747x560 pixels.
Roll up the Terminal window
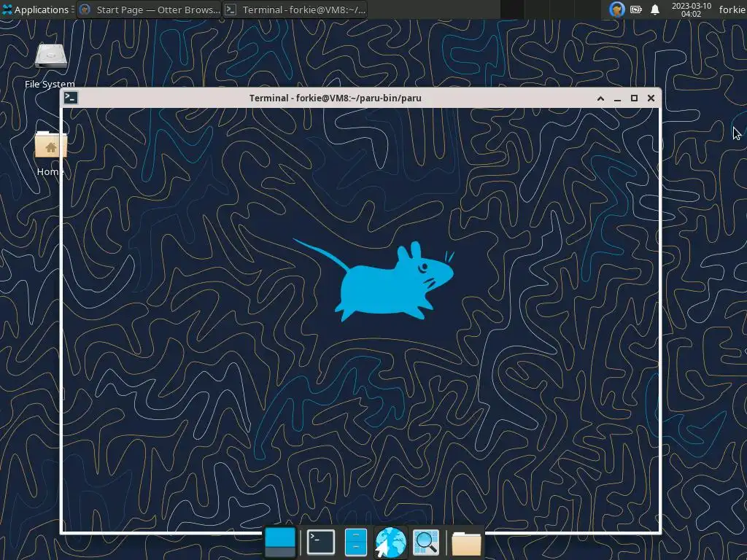[601, 98]
